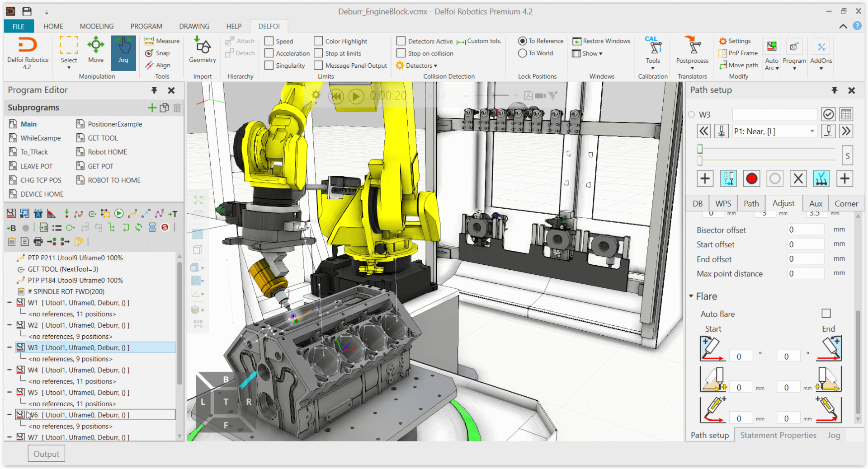Open the Corner tab in Path setup
868x469 pixels.
tap(846, 203)
